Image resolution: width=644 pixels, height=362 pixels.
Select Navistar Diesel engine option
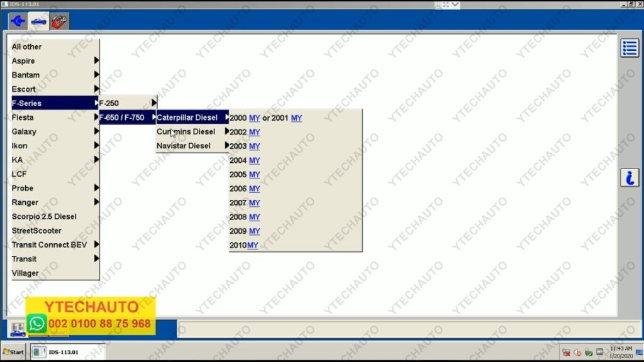[192, 146]
